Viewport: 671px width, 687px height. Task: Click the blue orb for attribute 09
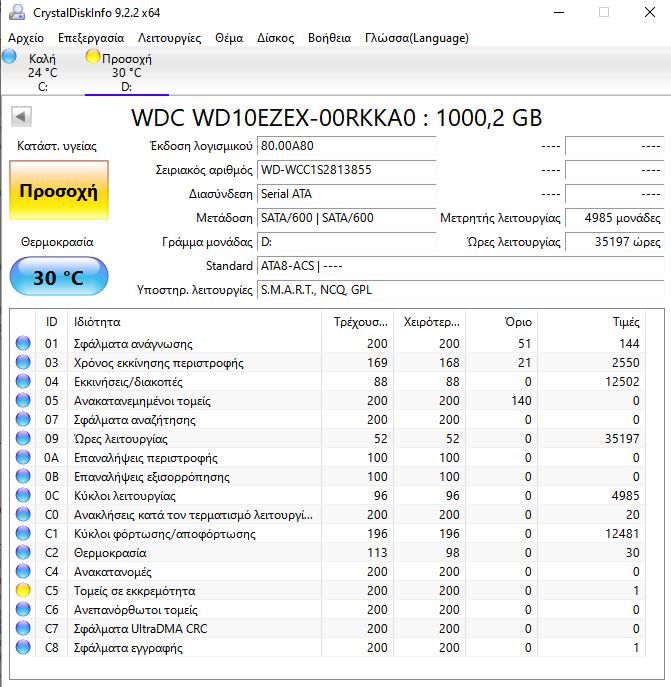point(23,439)
